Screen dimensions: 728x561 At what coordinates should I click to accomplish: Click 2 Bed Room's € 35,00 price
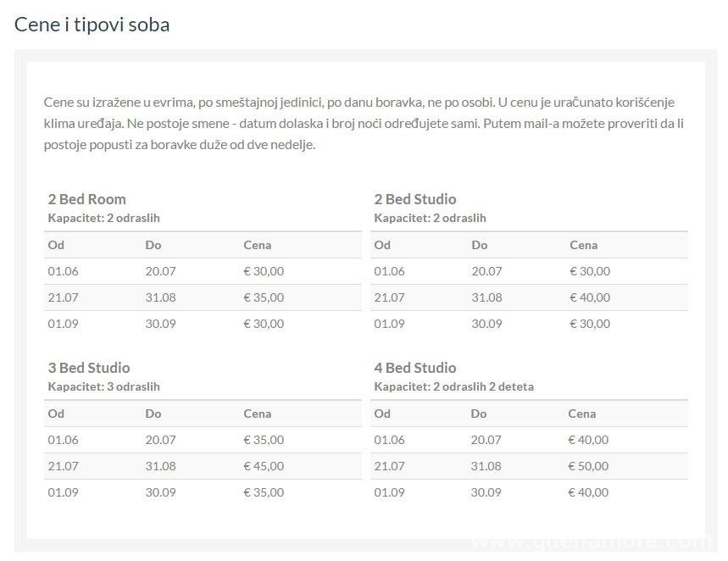[x=264, y=297]
